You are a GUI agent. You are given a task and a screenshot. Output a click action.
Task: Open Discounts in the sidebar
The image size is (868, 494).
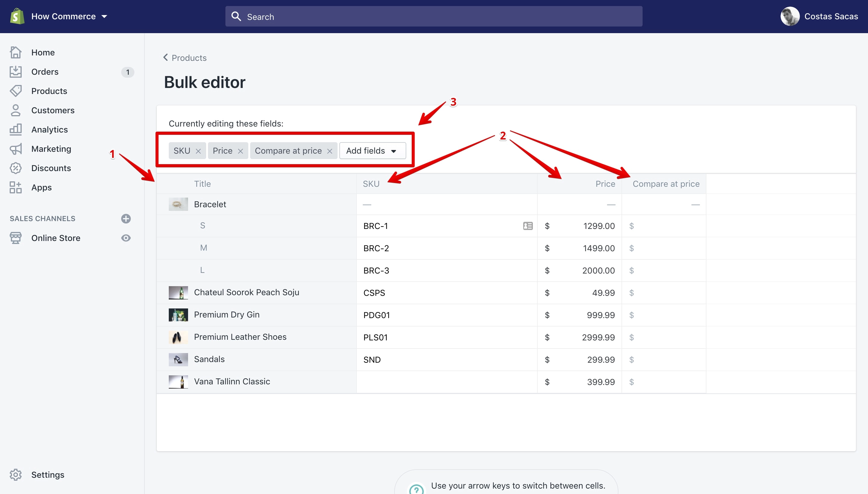[51, 168]
